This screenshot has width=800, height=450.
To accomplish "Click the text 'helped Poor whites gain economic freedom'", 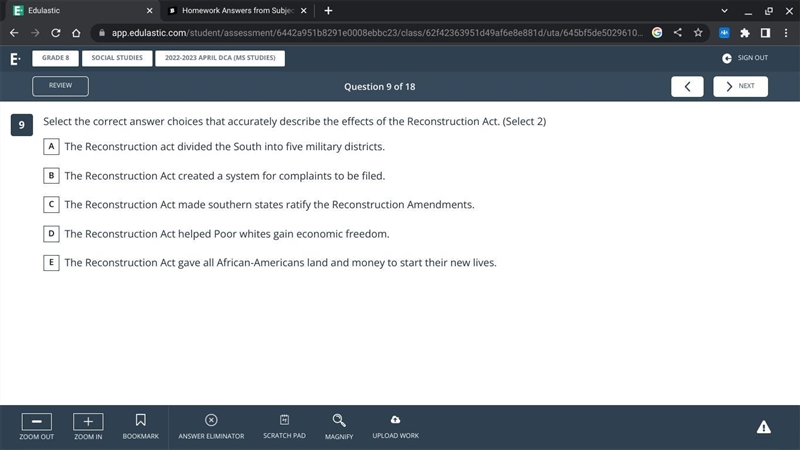I will point(283,234).
